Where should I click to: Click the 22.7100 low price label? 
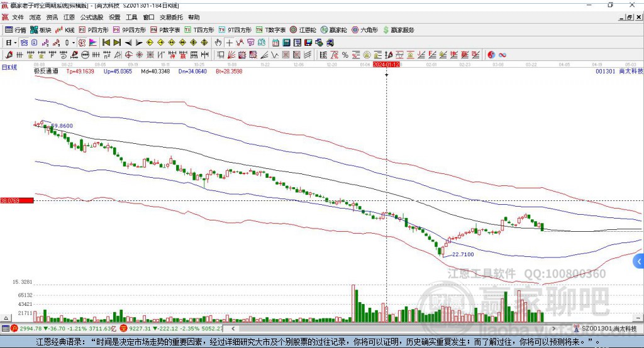tap(463, 254)
